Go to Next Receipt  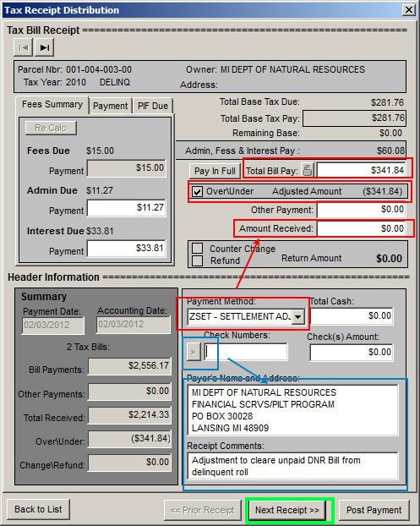pyautogui.click(x=287, y=510)
